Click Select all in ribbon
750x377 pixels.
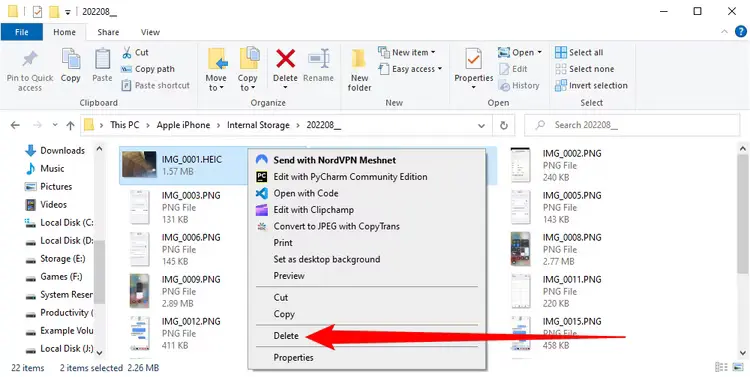coord(579,52)
